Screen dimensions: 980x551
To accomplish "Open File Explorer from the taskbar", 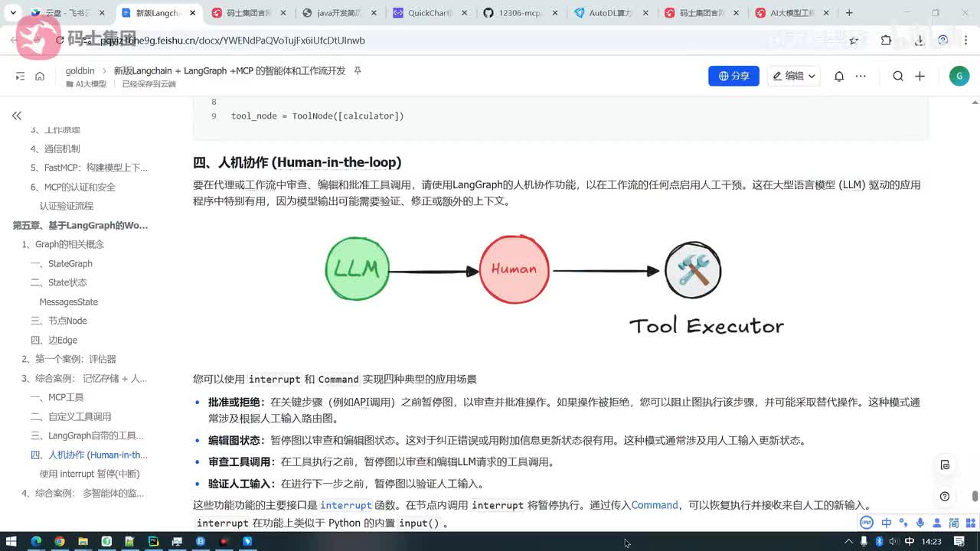I will tap(83, 541).
